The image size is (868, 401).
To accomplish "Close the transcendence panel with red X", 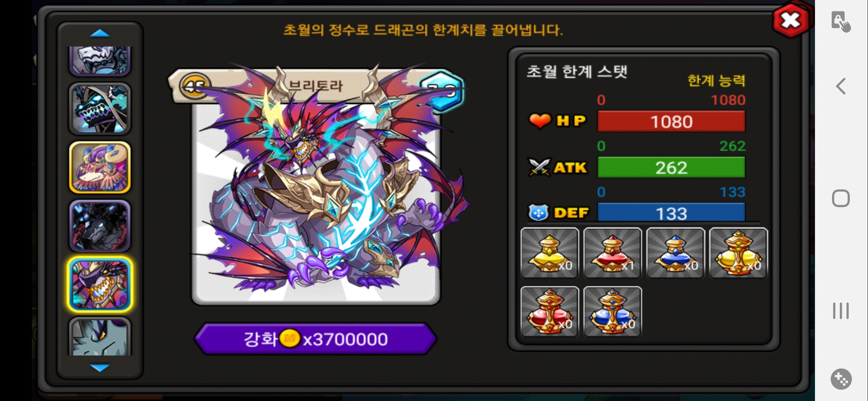I will (791, 20).
